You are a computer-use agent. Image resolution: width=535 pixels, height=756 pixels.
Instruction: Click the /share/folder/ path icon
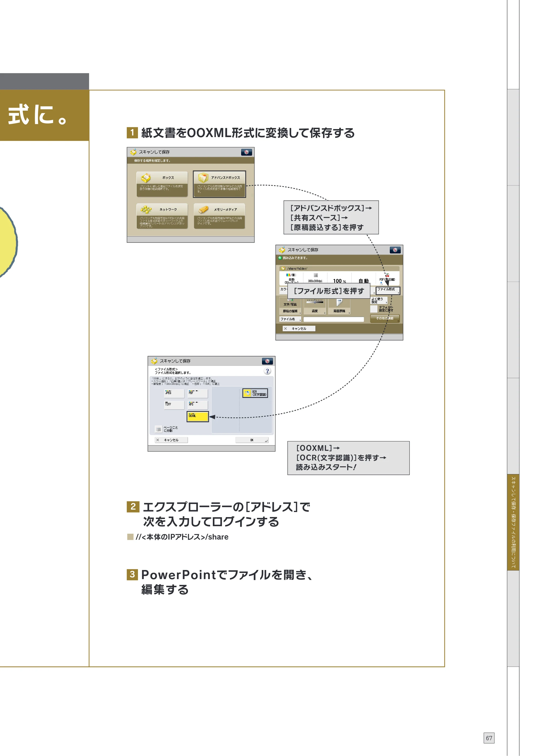[x=283, y=269]
